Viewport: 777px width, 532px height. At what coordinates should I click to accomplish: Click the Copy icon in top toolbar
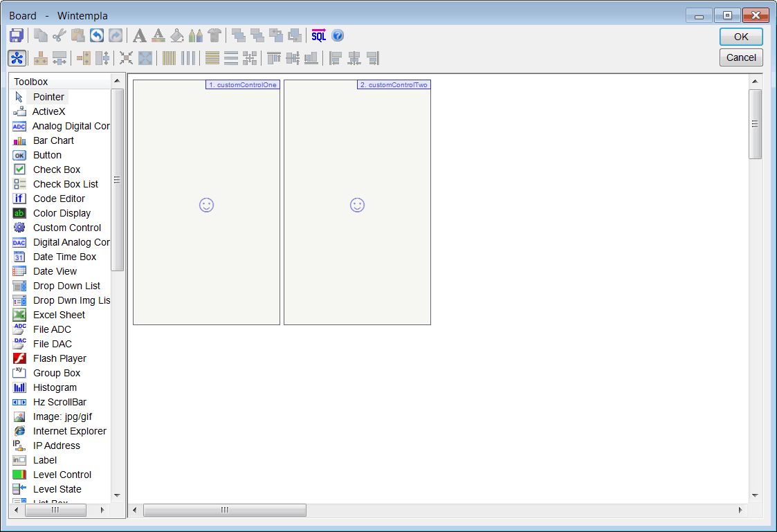pos(41,36)
